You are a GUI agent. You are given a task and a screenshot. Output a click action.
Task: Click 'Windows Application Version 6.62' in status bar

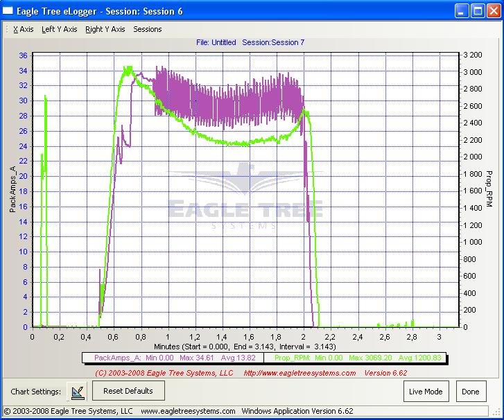[297, 411]
